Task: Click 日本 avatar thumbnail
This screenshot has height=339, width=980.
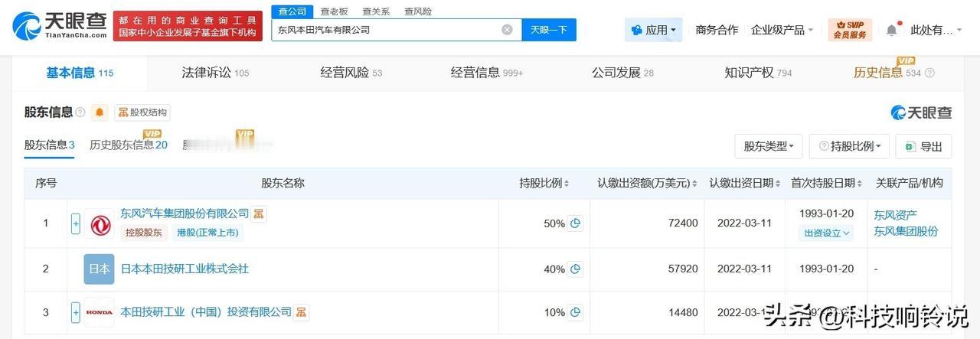Action: [100, 269]
